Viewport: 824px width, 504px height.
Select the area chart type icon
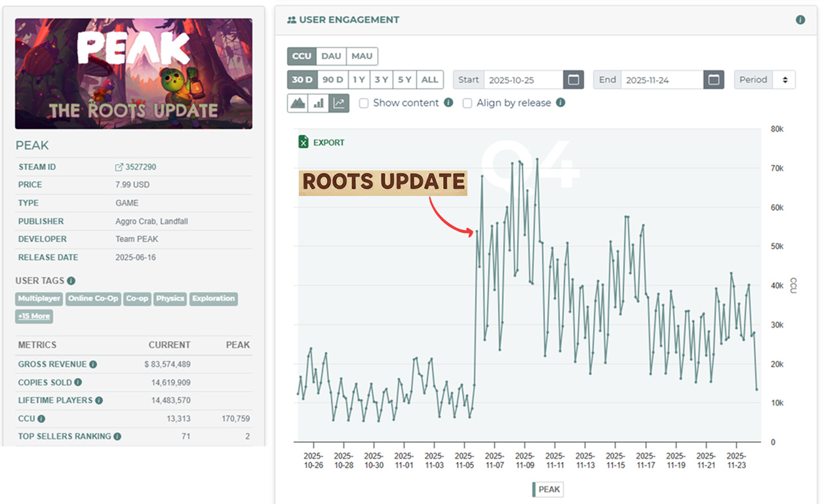pos(298,103)
